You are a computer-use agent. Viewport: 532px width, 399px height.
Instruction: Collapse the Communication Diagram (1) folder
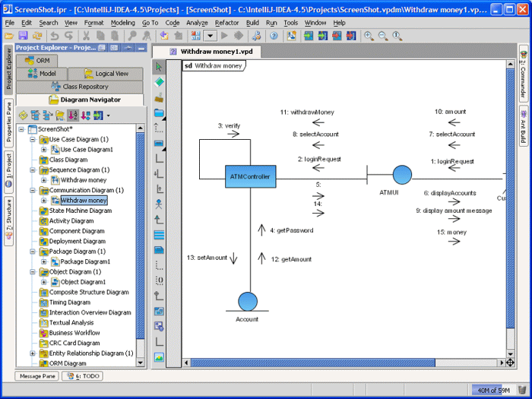(x=33, y=190)
